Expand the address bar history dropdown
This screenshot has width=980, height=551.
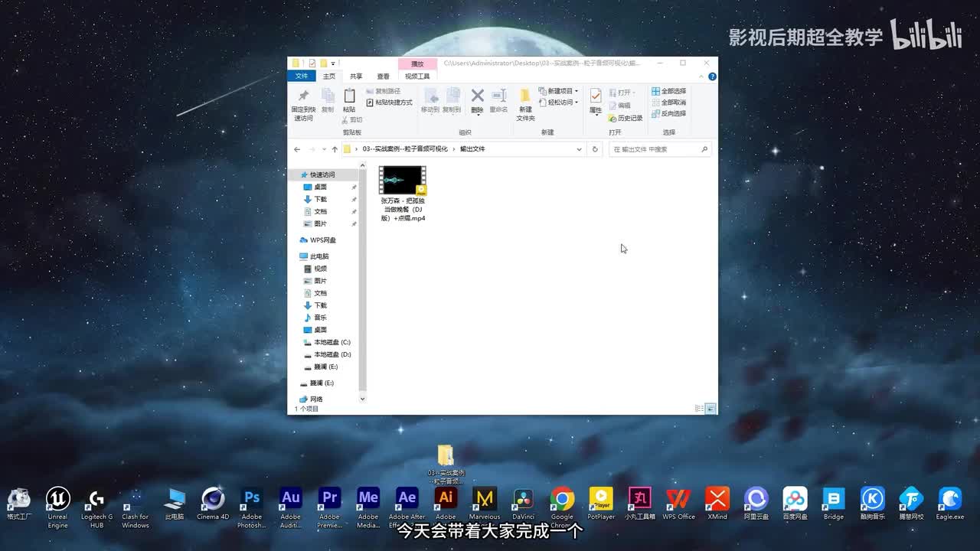coord(579,149)
